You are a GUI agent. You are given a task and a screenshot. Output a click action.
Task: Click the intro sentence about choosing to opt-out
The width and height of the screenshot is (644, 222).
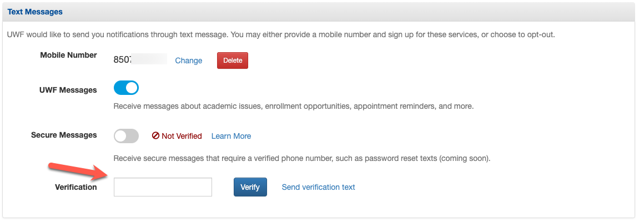[281, 35]
